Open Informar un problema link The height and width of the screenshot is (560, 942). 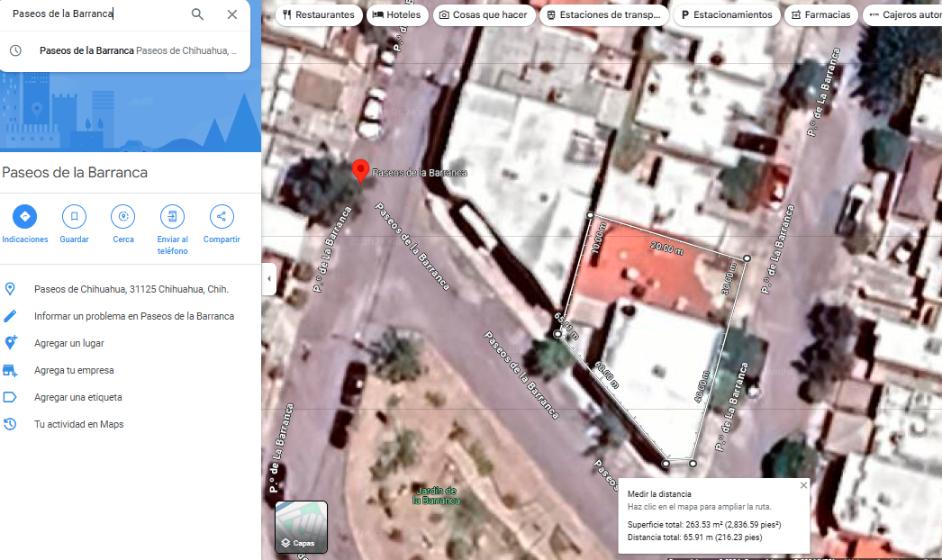(x=134, y=316)
